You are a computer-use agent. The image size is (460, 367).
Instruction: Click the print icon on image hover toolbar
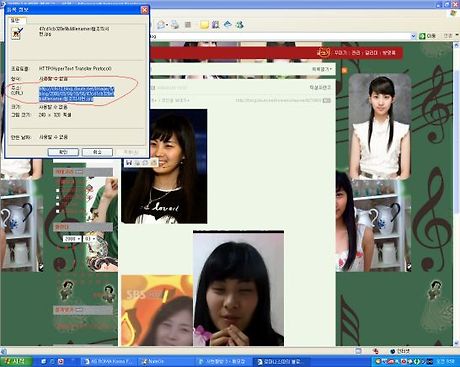tap(137, 162)
